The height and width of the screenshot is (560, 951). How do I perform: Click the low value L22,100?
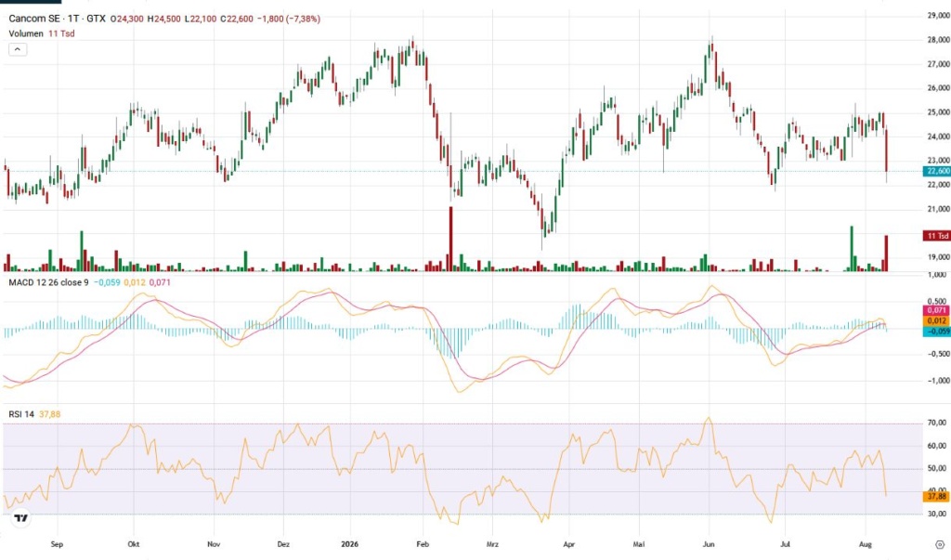click(x=201, y=19)
